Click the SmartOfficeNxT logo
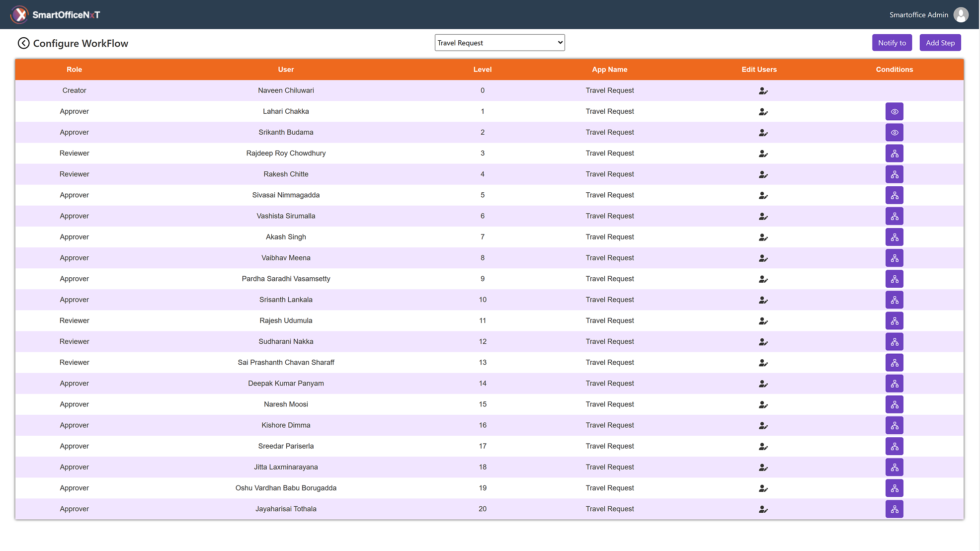The width and height of the screenshot is (980, 551). (55, 15)
